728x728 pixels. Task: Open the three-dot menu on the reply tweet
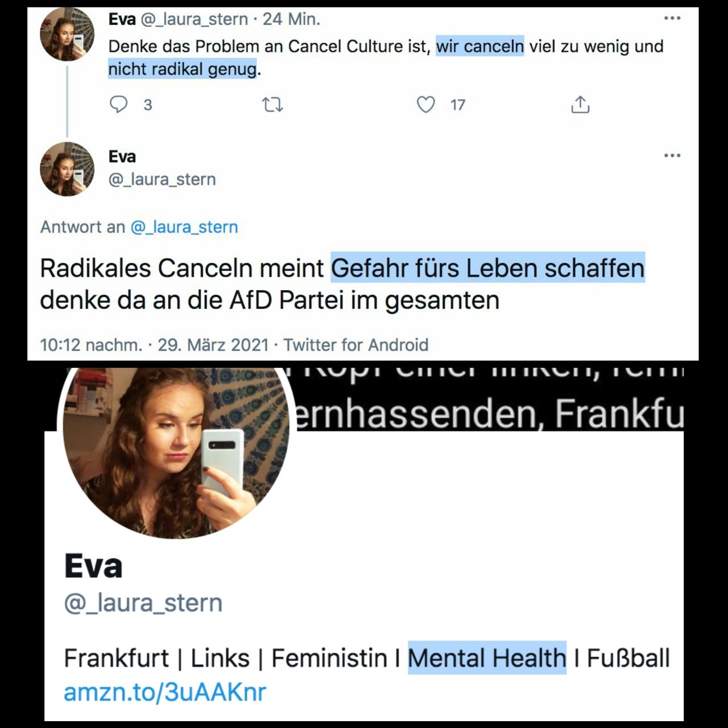pos(672,155)
